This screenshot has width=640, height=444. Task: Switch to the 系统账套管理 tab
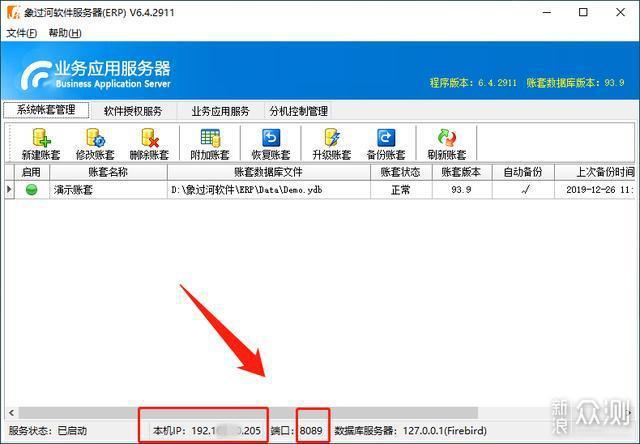coord(46,110)
